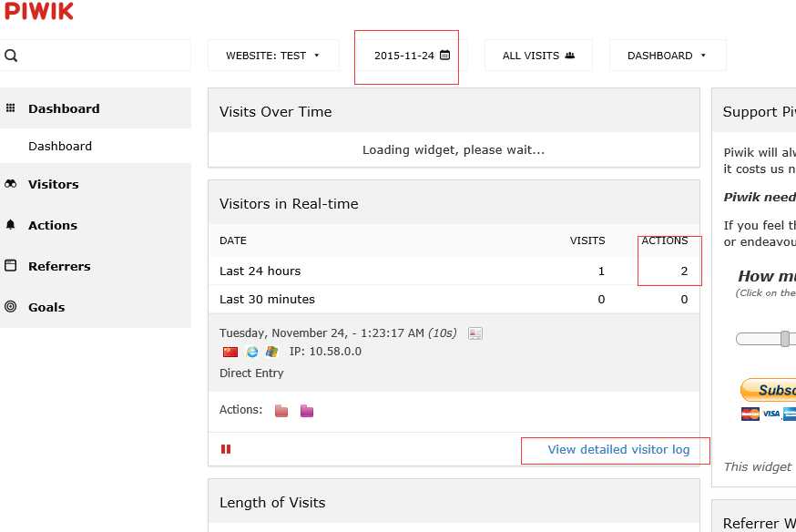Viewport: 796px width, 532px height.
Task: Click the Dashboard sub-item in the sidebar
Action: point(60,146)
